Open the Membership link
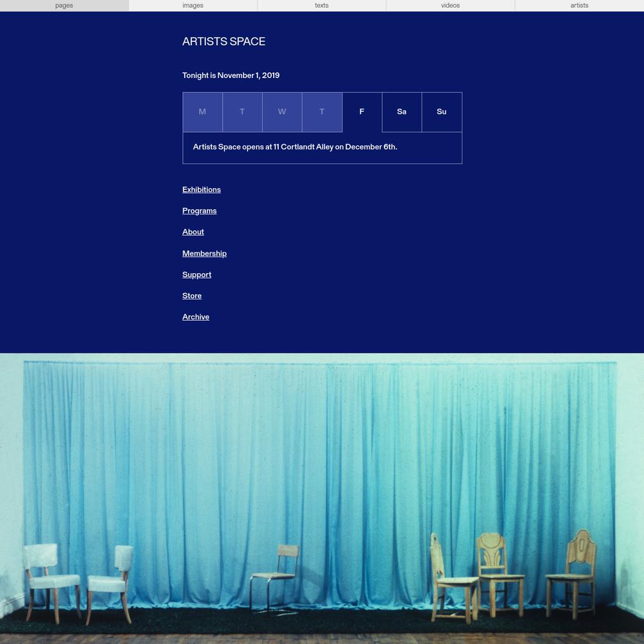This screenshot has height=644, width=644. [205, 253]
